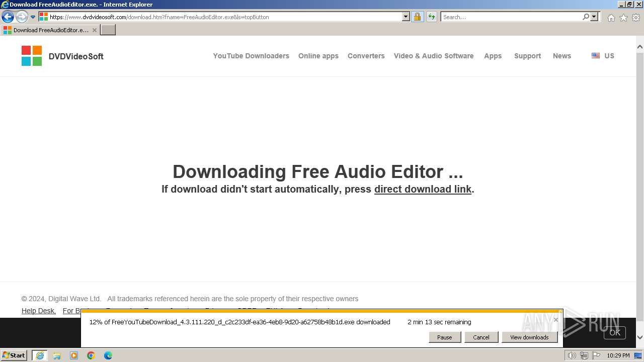Open Converters menu

(x=366, y=56)
